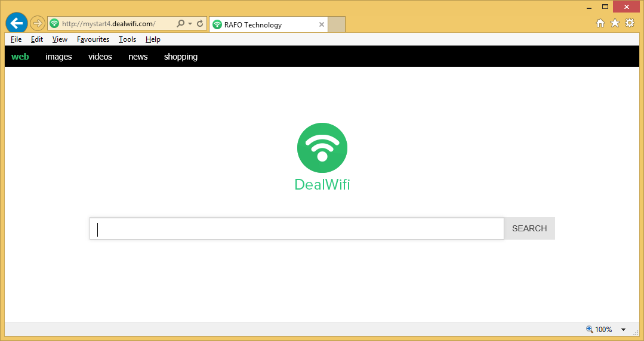The image size is (644, 341).
Task: Expand the zoom level dropdown arrow
Action: click(624, 330)
